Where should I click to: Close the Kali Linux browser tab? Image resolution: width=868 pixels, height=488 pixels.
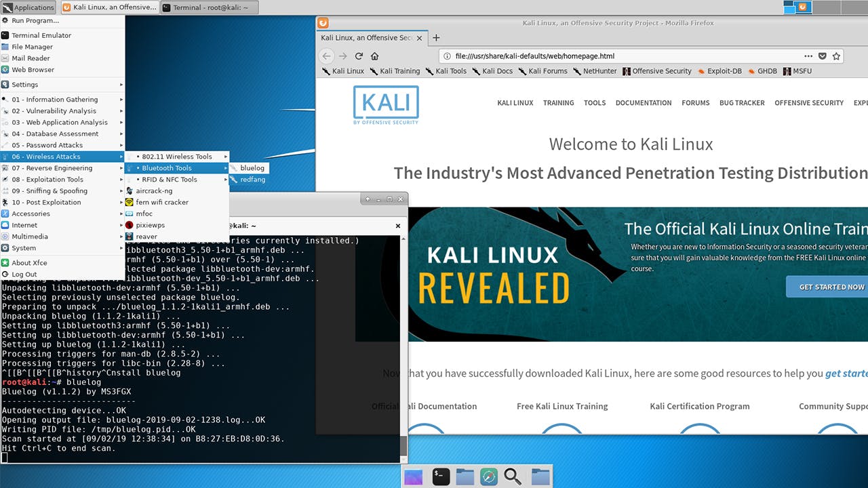tap(420, 38)
